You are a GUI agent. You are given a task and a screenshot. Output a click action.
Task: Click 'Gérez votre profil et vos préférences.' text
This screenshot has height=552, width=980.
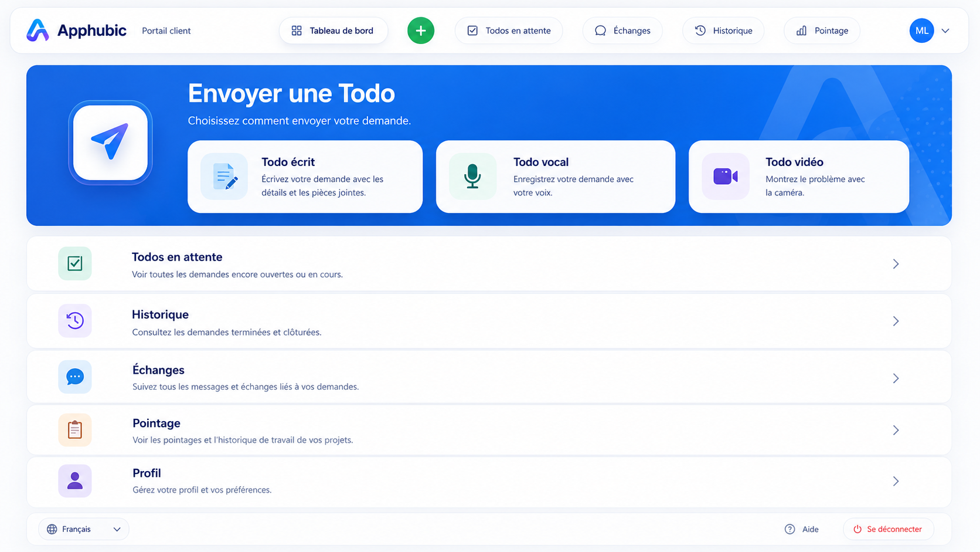point(202,490)
